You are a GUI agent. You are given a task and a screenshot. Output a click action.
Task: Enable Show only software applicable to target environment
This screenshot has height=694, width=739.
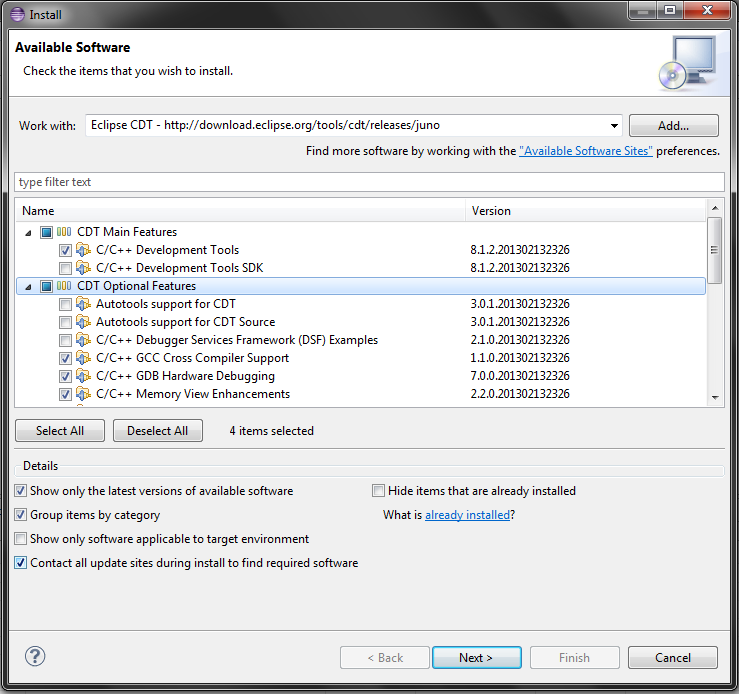tap(20, 539)
